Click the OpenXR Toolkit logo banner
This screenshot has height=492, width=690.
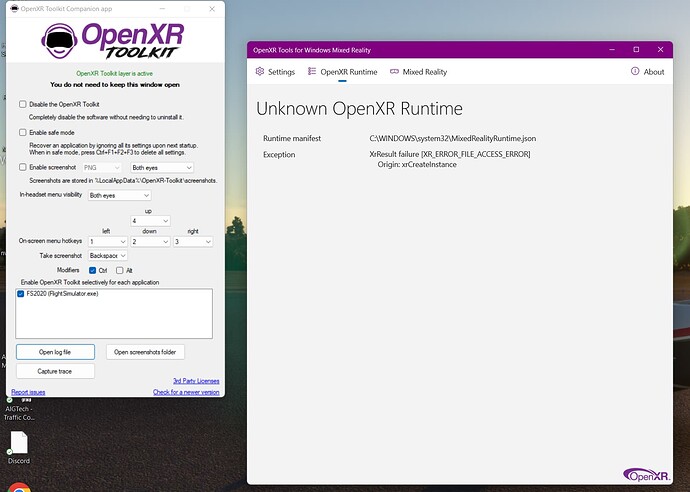click(x=113, y=41)
